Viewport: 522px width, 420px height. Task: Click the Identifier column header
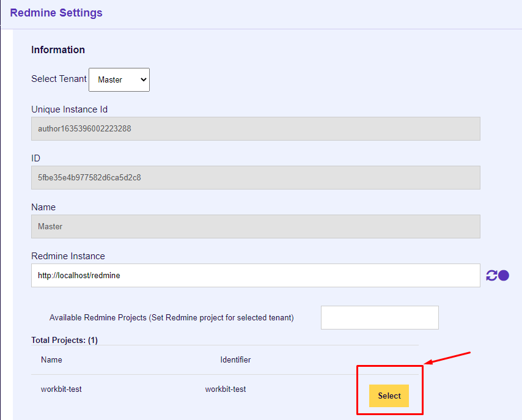coord(235,359)
